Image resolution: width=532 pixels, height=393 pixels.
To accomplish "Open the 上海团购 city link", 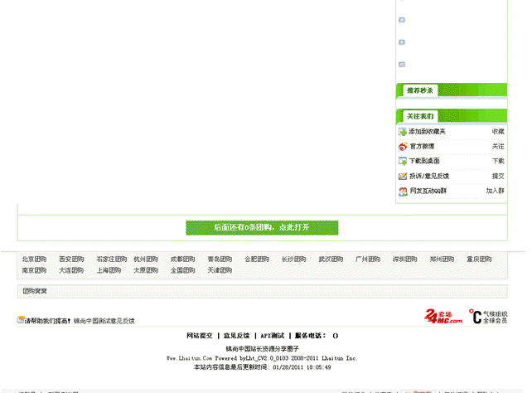I will click(109, 270).
